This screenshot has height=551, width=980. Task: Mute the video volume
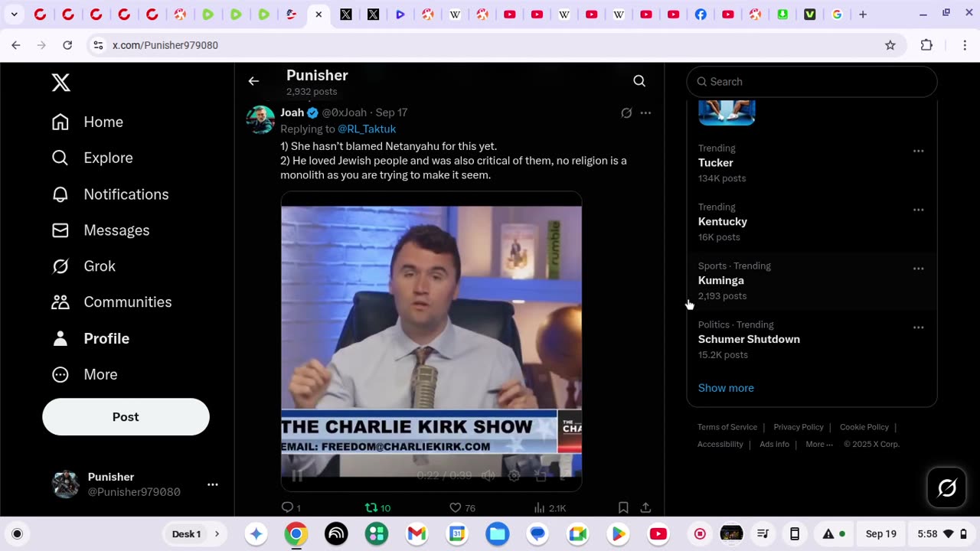[x=488, y=476]
